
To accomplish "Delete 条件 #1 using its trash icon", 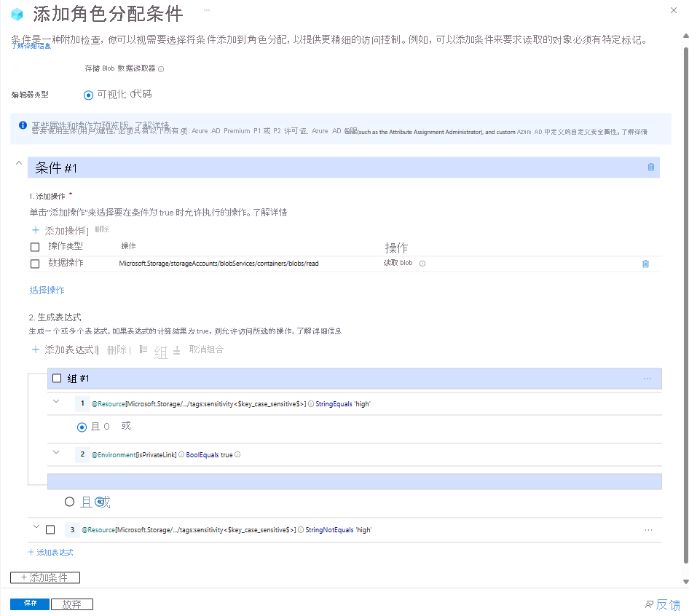I will (650, 167).
